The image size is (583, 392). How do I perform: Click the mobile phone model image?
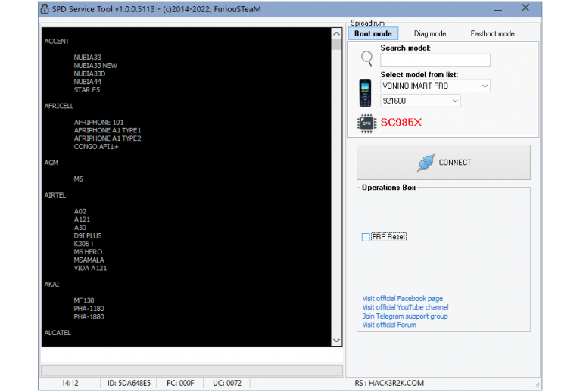click(x=365, y=93)
